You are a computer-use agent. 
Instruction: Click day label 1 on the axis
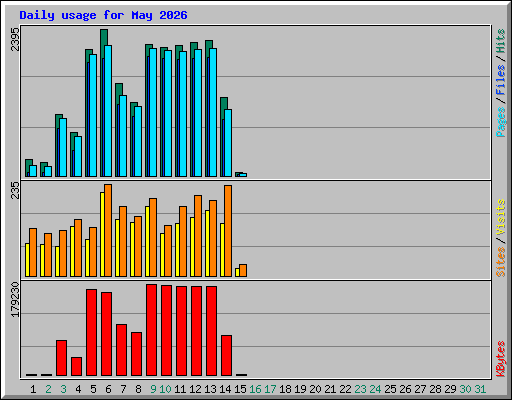click(33, 389)
